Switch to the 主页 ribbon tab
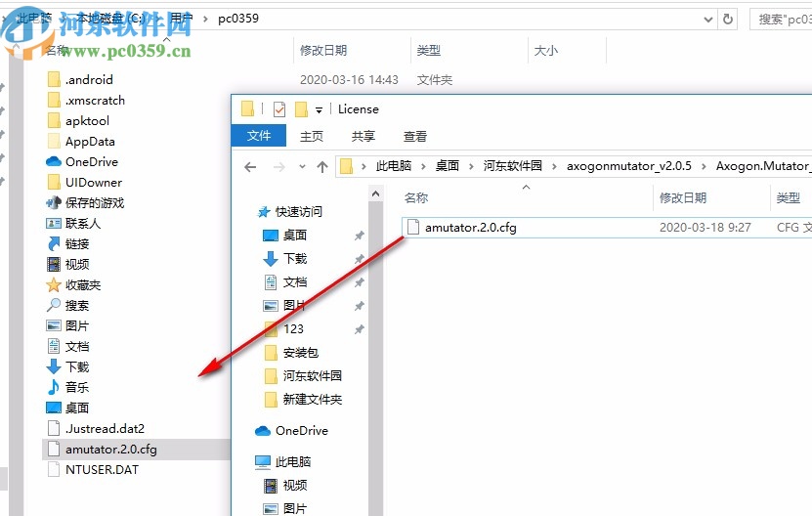 click(312, 136)
